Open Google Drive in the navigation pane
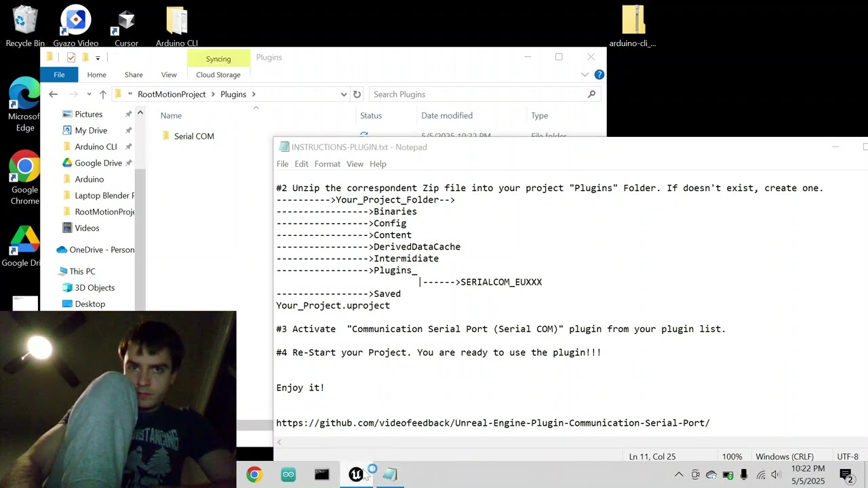868x488 pixels. click(98, 163)
